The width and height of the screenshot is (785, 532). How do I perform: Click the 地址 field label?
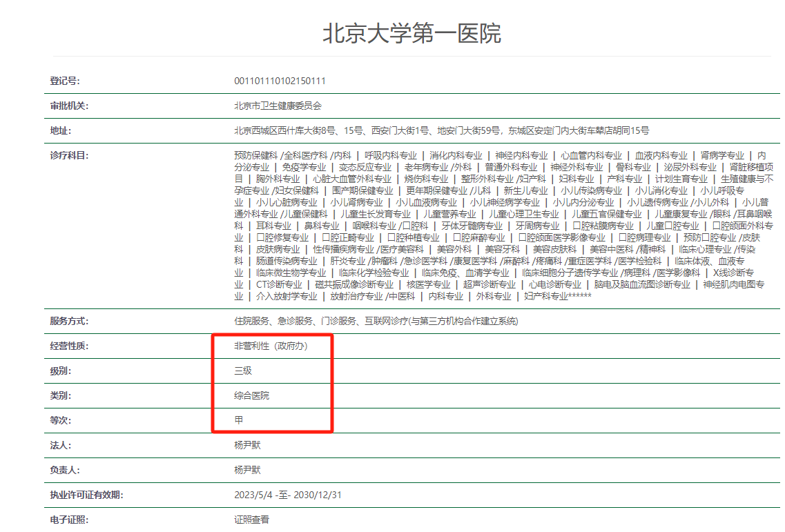[x=61, y=130]
